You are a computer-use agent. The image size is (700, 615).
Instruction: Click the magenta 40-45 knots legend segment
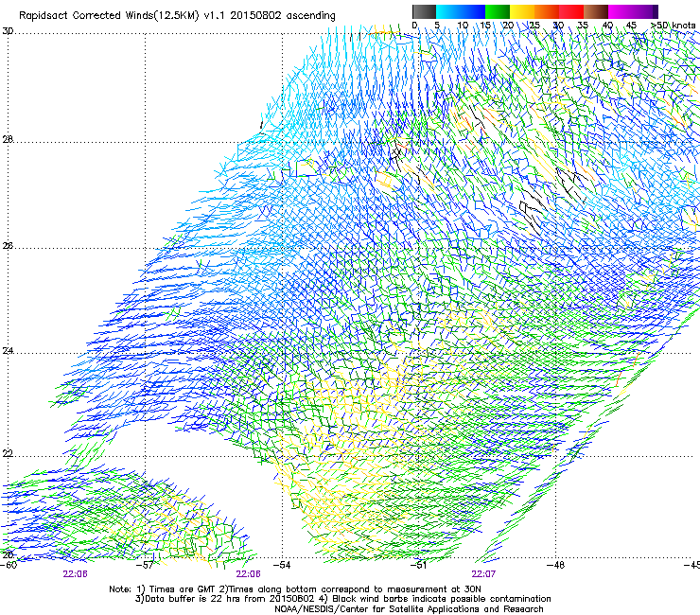[621, 11]
